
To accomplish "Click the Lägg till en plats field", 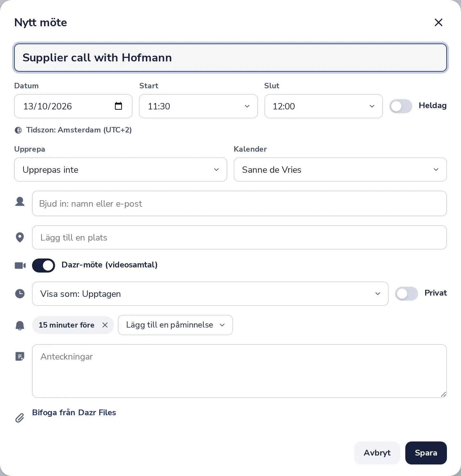I will click(x=239, y=237).
